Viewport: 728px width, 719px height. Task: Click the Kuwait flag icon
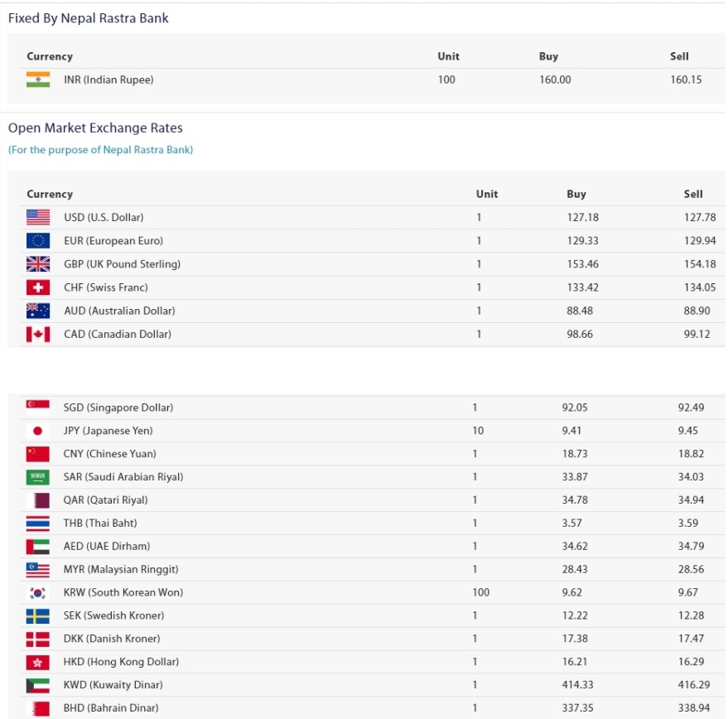coord(37,685)
